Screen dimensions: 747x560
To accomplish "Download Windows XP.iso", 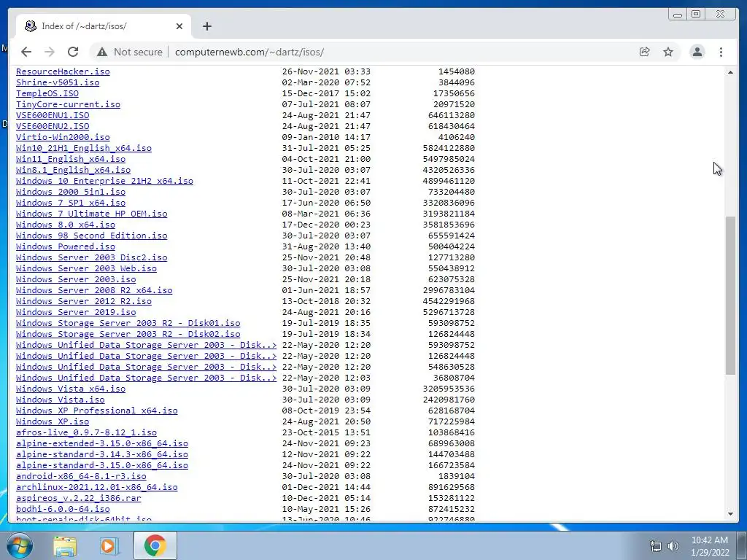I will (53, 422).
